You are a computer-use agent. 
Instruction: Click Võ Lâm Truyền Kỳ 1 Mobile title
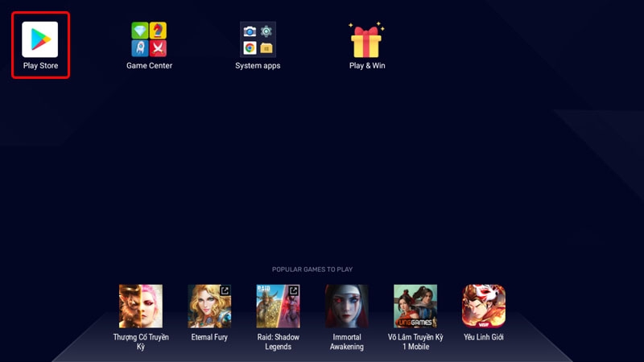(x=415, y=342)
